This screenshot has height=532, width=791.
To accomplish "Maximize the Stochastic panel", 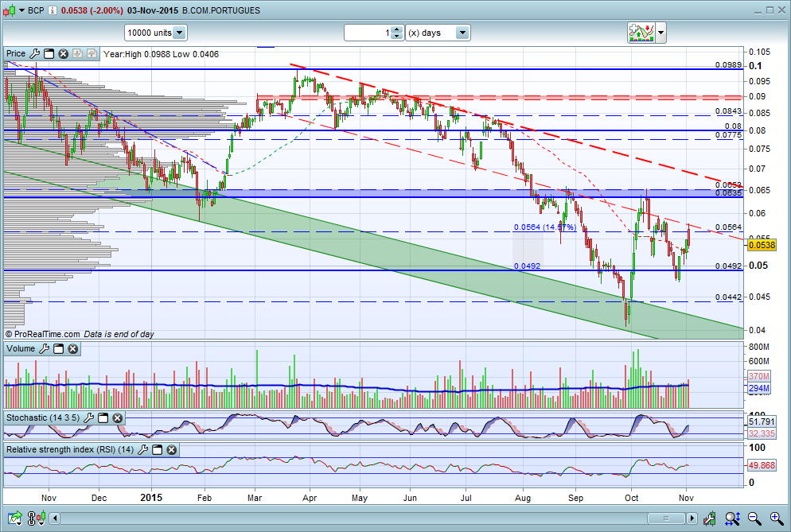I will pos(103,417).
